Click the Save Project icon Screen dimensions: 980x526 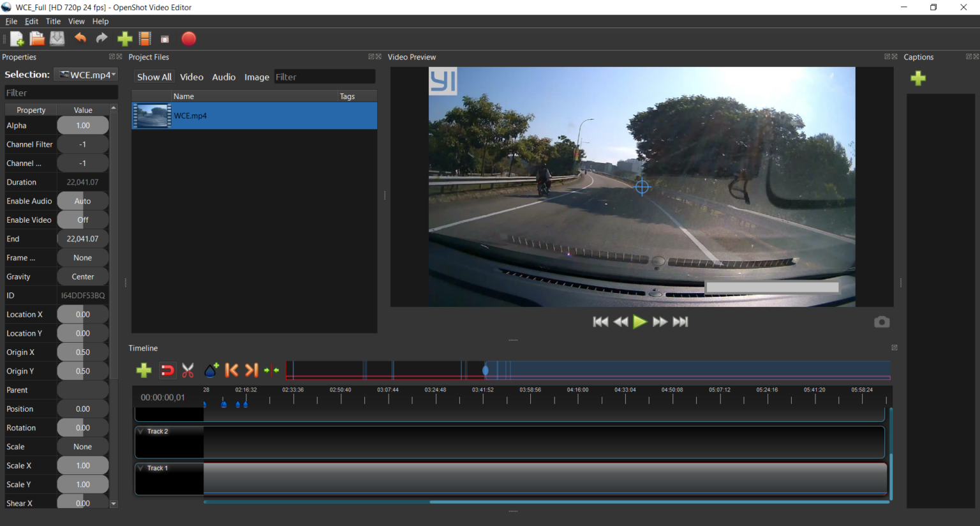57,39
